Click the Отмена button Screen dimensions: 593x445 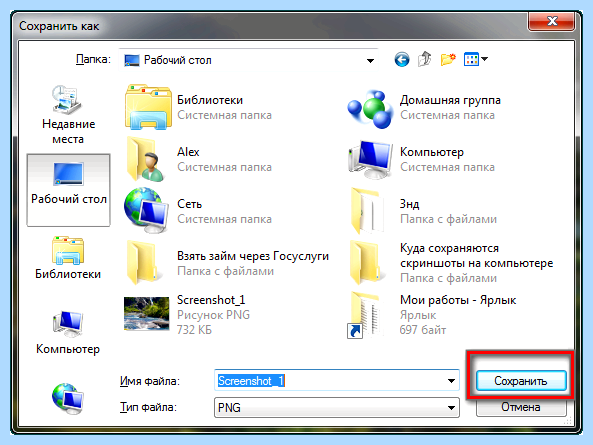[x=521, y=407]
